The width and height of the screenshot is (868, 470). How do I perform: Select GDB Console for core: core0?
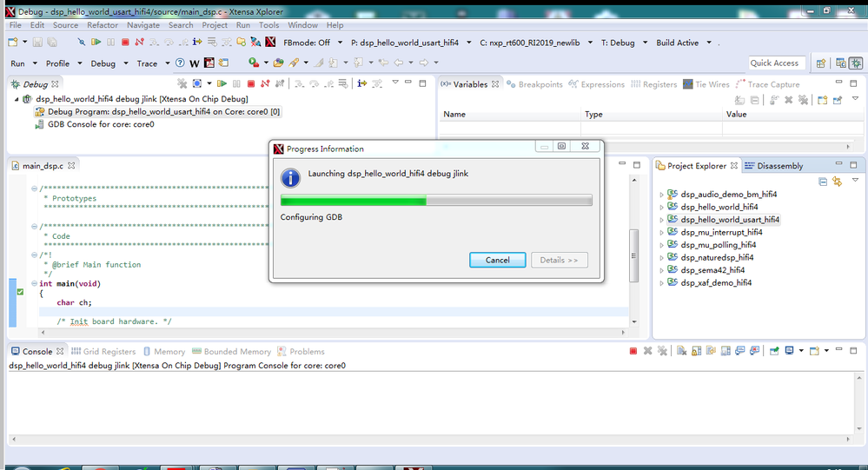tap(95, 124)
